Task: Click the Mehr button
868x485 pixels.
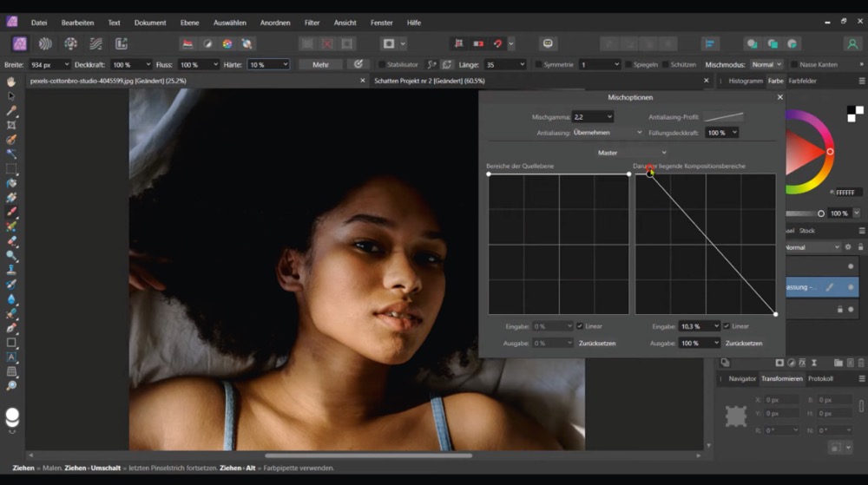Action: (x=320, y=65)
